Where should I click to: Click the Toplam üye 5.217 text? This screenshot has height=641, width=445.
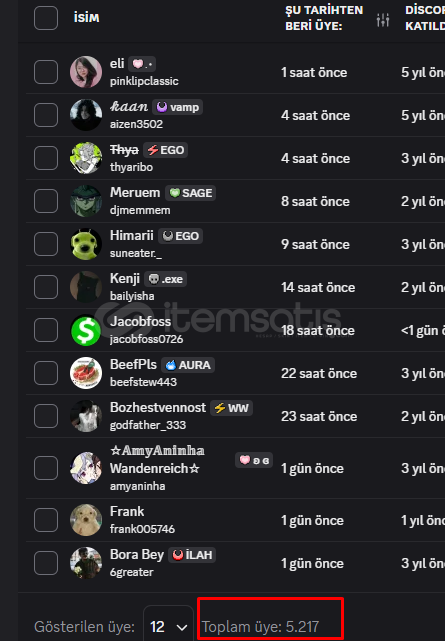(260, 627)
